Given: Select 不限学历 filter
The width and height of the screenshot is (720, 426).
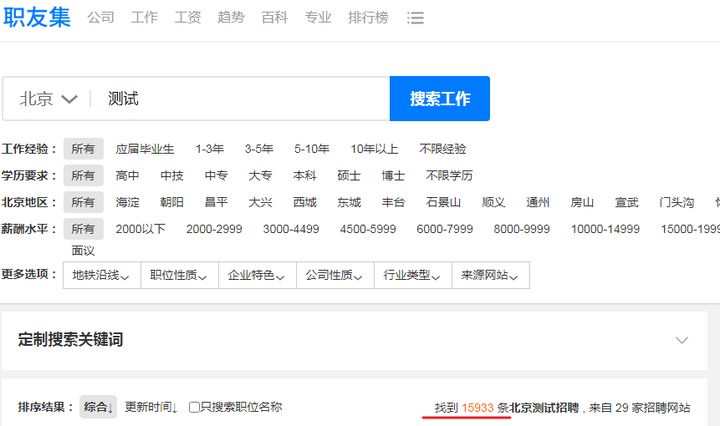Looking at the screenshot, I should coord(449,176).
